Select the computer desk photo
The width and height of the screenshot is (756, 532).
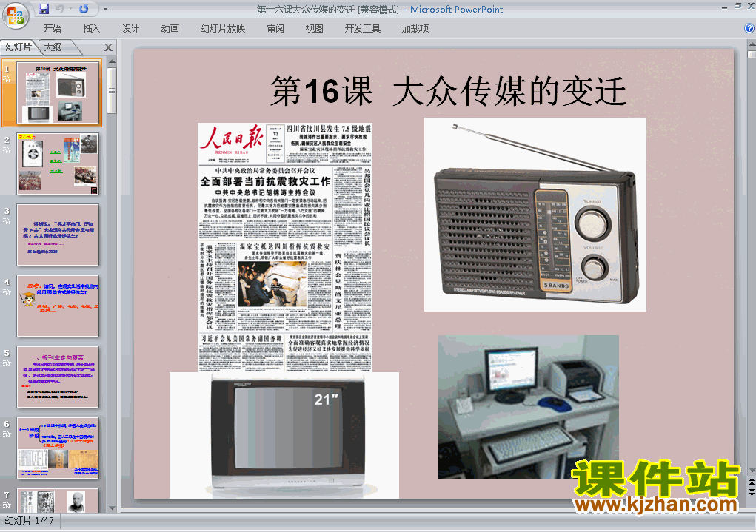529,407
